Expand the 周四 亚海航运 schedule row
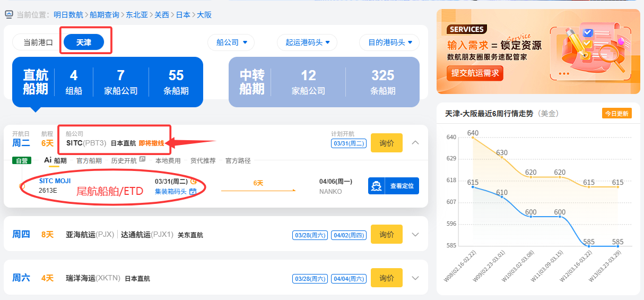Screen dimensions: 644x300 [415, 234]
